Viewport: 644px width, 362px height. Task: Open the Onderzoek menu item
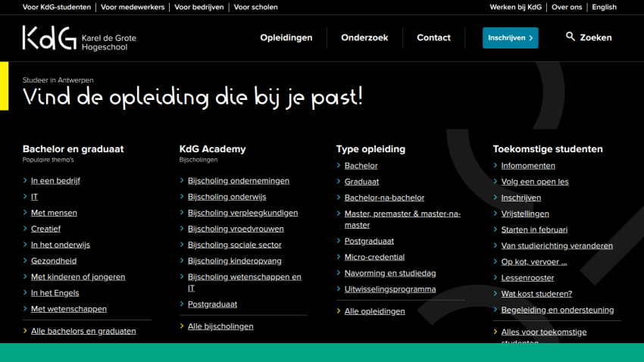tap(364, 37)
